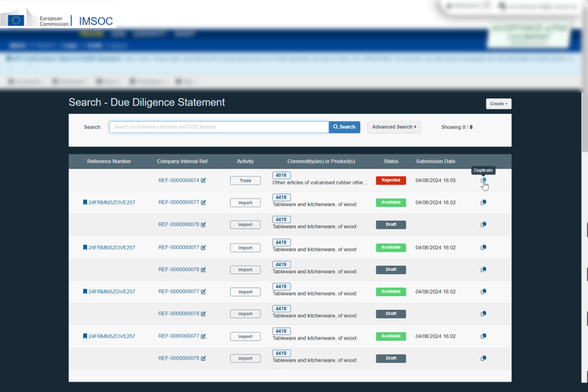Click the 4016 commodity code badge
This screenshot has height=392, width=588.
pyautogui.click(x=281, y=175)
